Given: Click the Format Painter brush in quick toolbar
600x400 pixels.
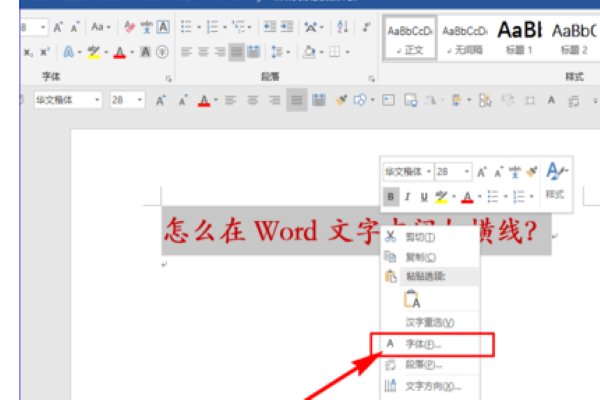Looking at the screenshot, I should coord(341,100).
